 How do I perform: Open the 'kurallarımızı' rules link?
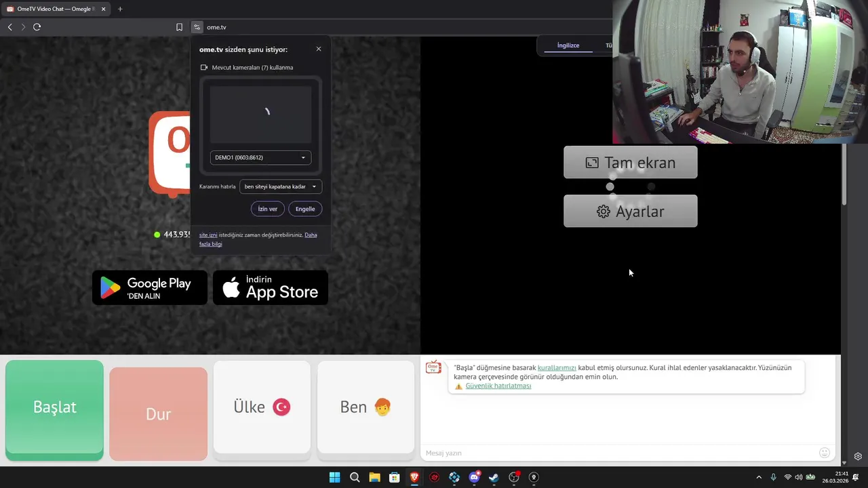[557, 367]
